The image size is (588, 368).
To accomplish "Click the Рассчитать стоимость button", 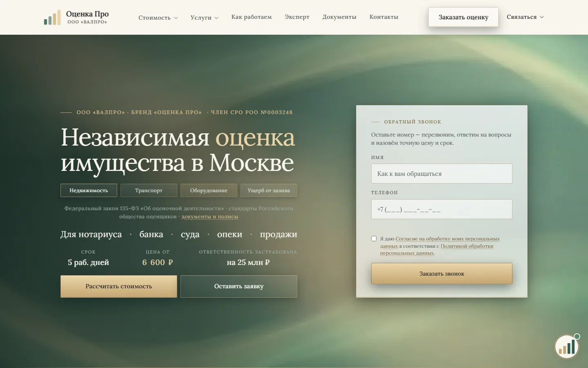I will [x=119, y=286].
